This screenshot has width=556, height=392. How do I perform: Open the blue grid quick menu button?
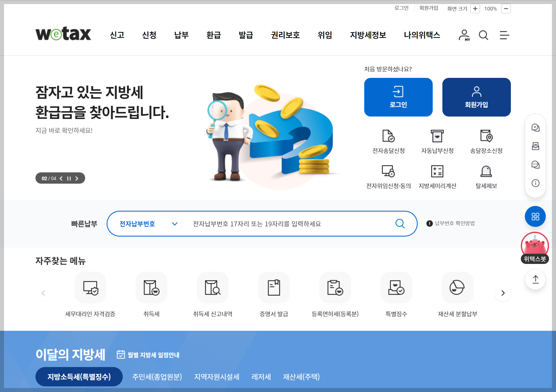(535, 216)
